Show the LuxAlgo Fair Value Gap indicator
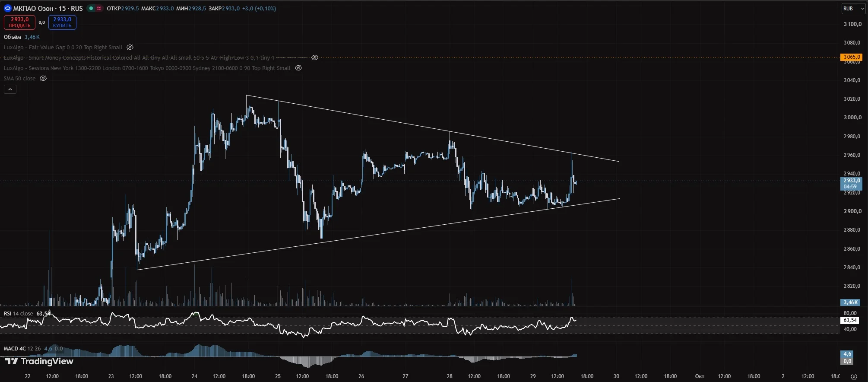The image size is (868, 382). coord(130,47)
